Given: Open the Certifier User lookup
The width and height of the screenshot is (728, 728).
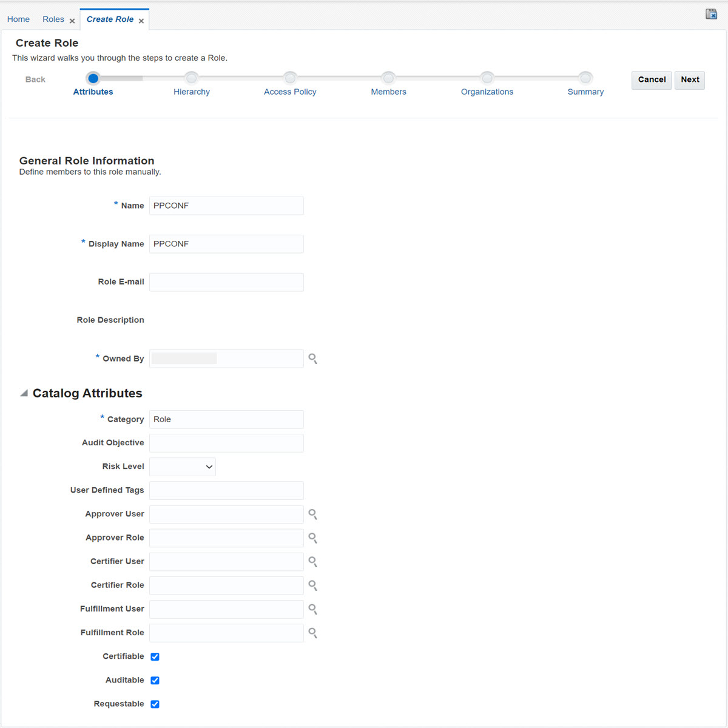Looking at the screenshot, I should click(x=312, y=561).
